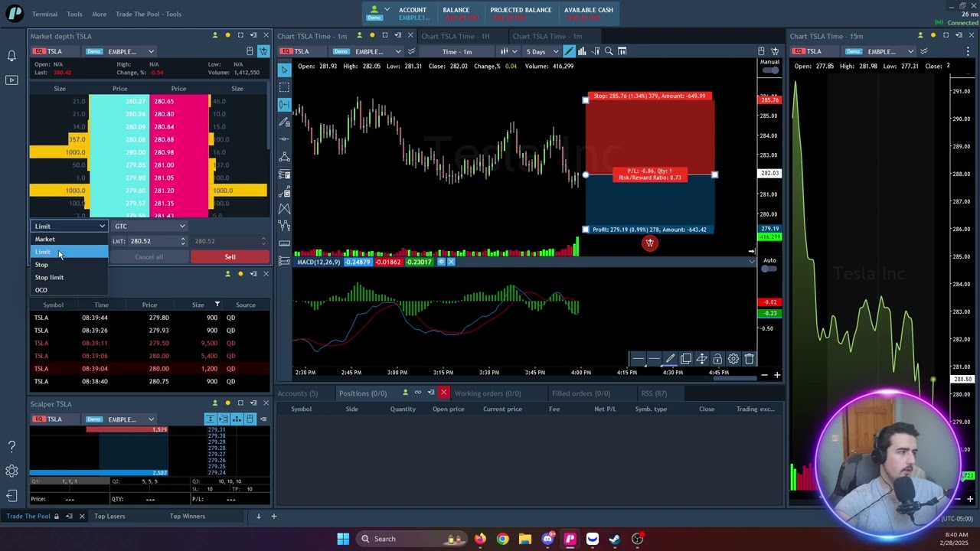Toggle drawing toolbar pencil in chart header
The image size is (980, 551).
pos(569,51)
